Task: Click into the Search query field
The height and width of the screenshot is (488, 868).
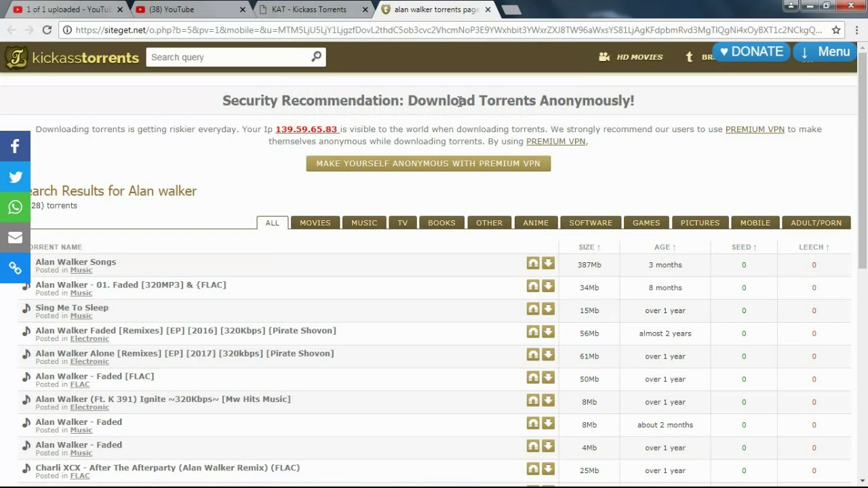Action: [x=227, y=57]
